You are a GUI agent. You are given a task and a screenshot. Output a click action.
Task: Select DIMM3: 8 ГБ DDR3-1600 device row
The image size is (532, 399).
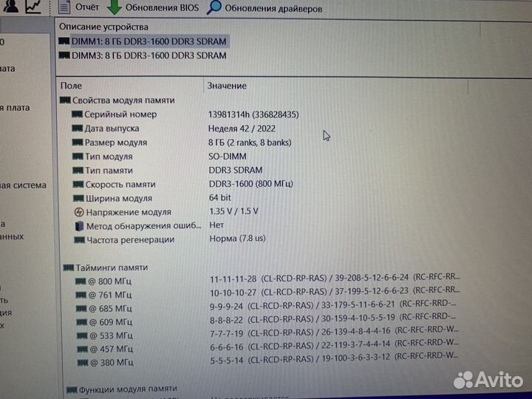point(143,55)
